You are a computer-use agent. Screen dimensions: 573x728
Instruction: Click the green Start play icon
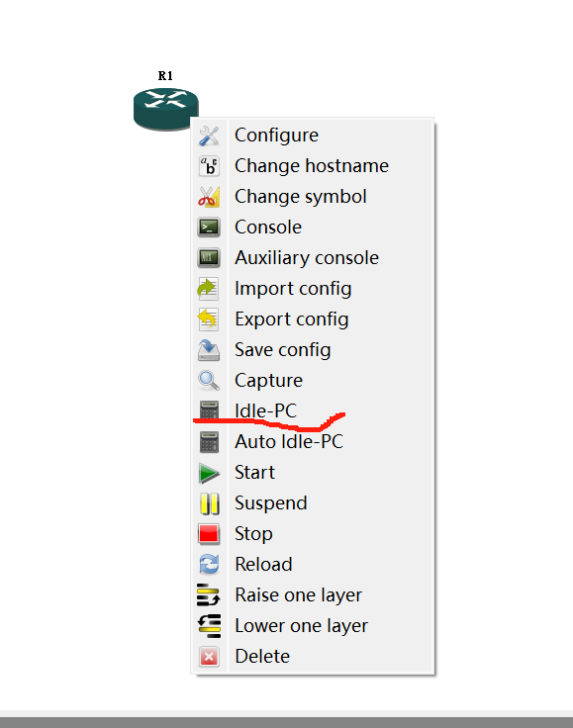(209, 473)
